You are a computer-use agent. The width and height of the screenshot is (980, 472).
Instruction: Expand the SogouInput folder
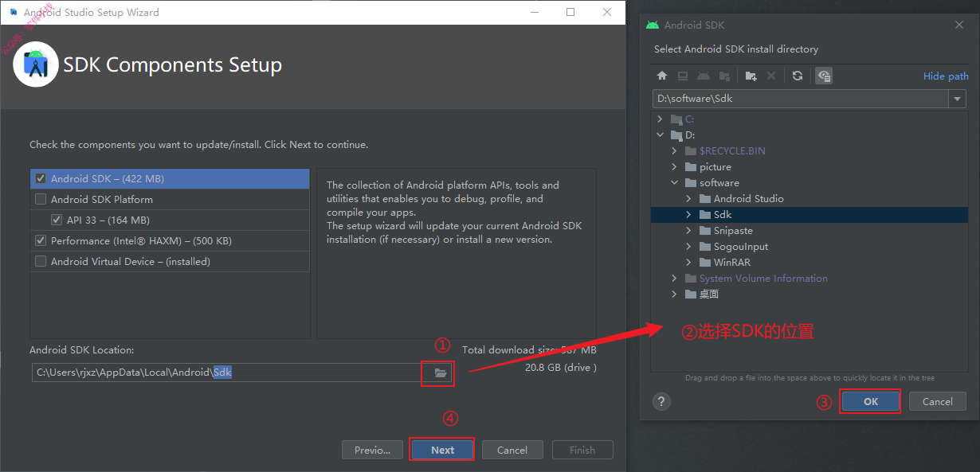click(x=688, y=247)
